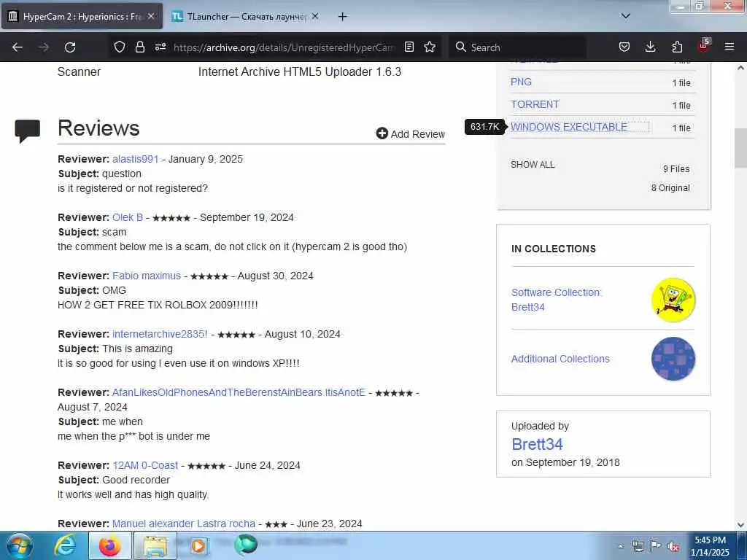Click '9 Files' count text
This screenshot has height=560, width=747.
tap(676, 169)
